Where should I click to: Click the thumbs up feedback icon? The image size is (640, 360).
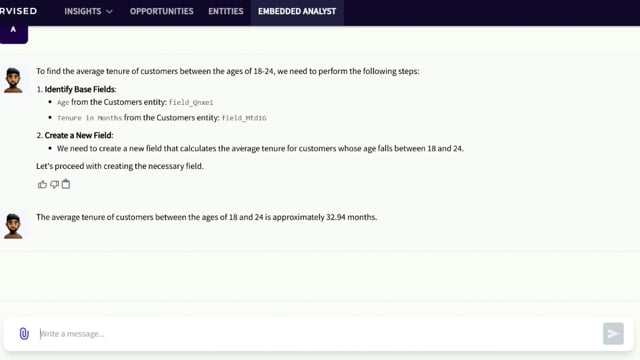pos(42,184)
